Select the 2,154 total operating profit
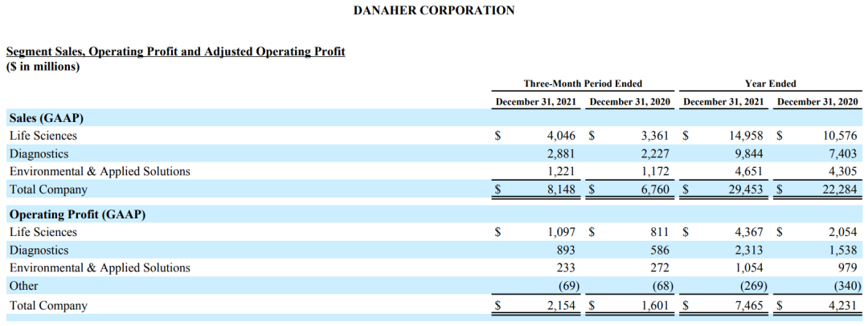Screen dimensions: 868x326 561,305
